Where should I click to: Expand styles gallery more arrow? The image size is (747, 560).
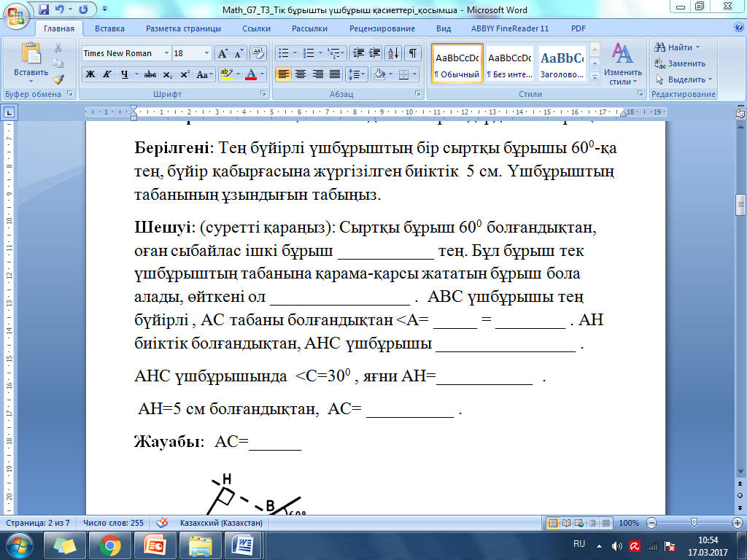(595, 77)
